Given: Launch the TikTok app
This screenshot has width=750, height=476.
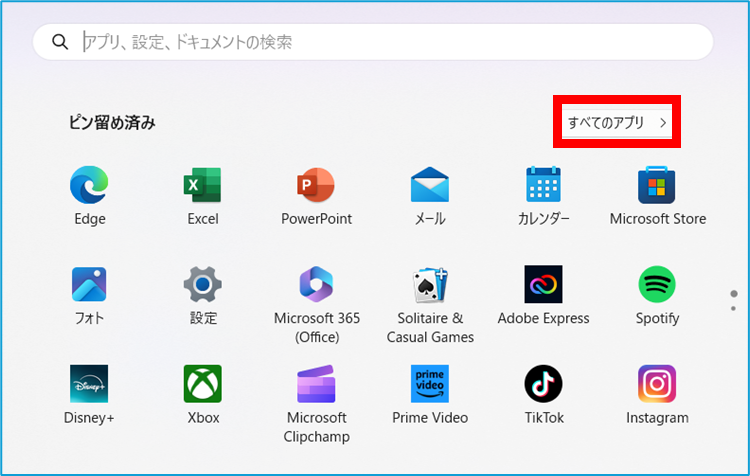Looking at the screenshot, I should (543, 385).
